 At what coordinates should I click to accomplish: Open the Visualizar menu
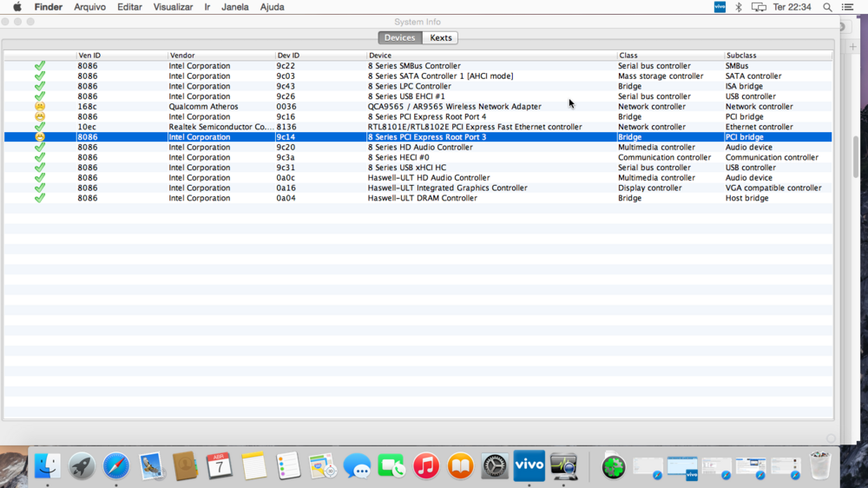tap(173, 7)
